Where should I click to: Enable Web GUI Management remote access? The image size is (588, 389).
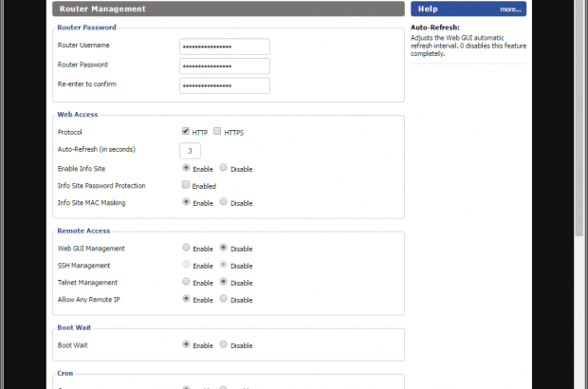[186, 248]
